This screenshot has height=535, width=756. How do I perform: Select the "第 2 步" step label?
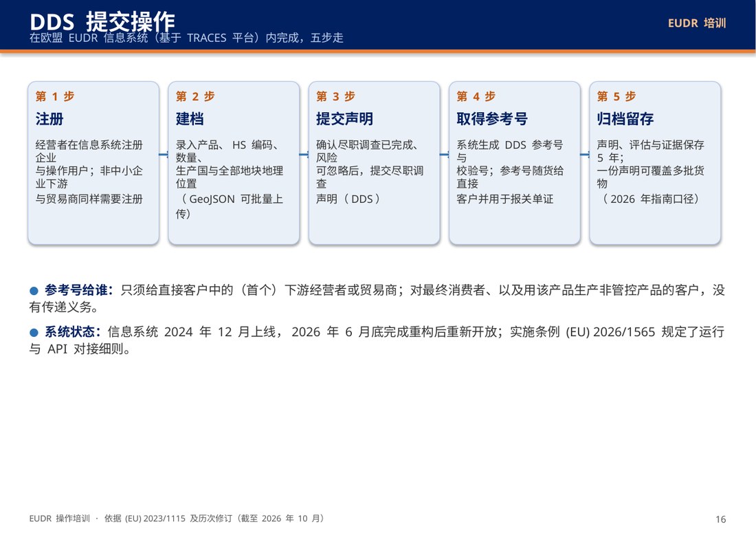tap(195, 96)
